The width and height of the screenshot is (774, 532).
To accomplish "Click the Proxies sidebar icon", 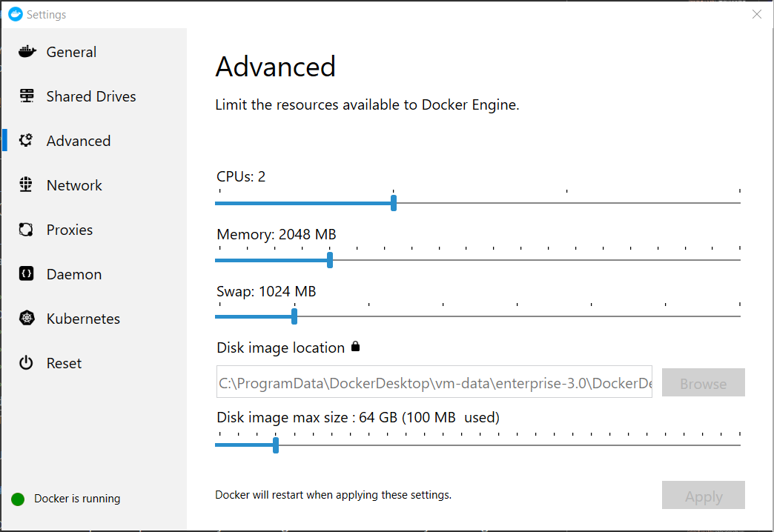I will tap(27, 230).
